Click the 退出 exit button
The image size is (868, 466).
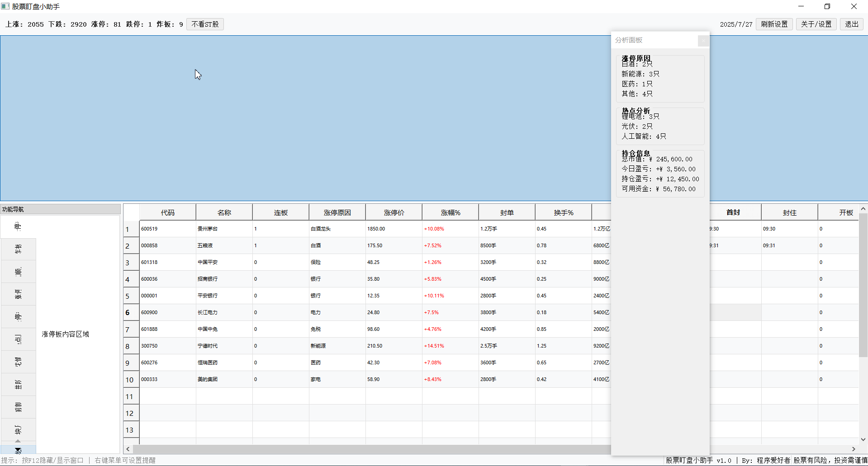852,24
